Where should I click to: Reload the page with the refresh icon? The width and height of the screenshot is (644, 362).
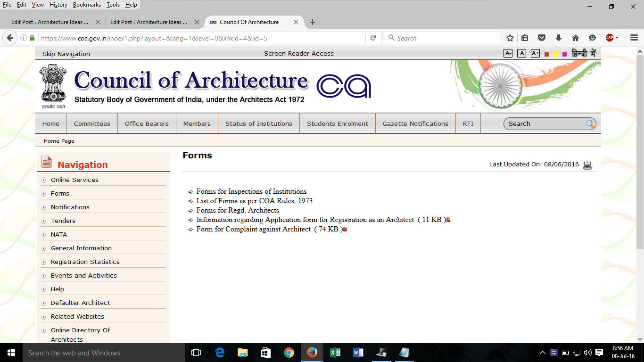373,38
